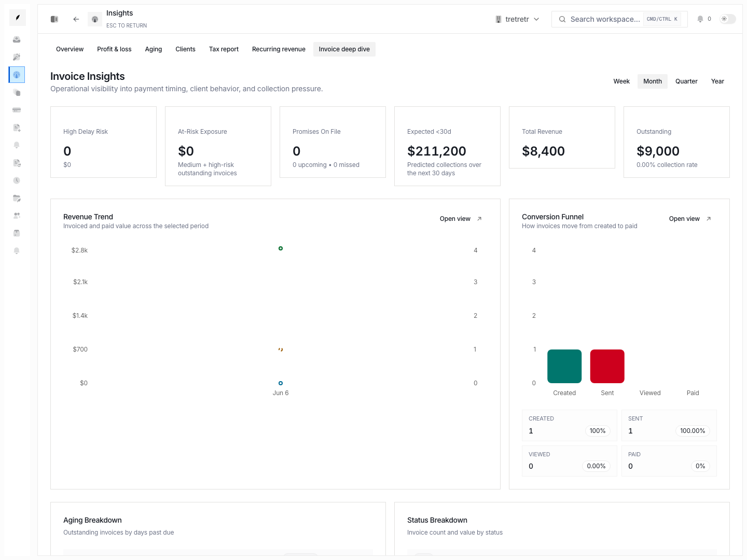Click the 100.00% badge in SENT tile
The image size is (747, 560).
pyautogui.click(x=693, y=431)
